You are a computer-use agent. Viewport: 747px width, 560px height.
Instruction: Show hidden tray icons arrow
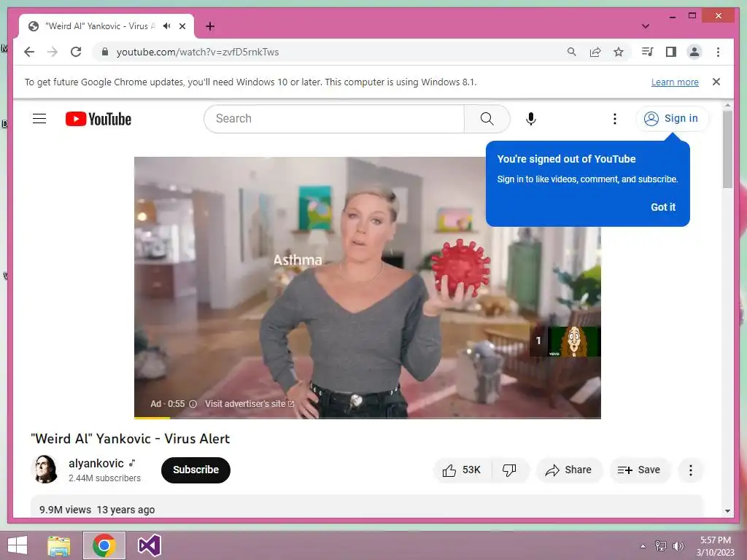click(x=643, y=546)
